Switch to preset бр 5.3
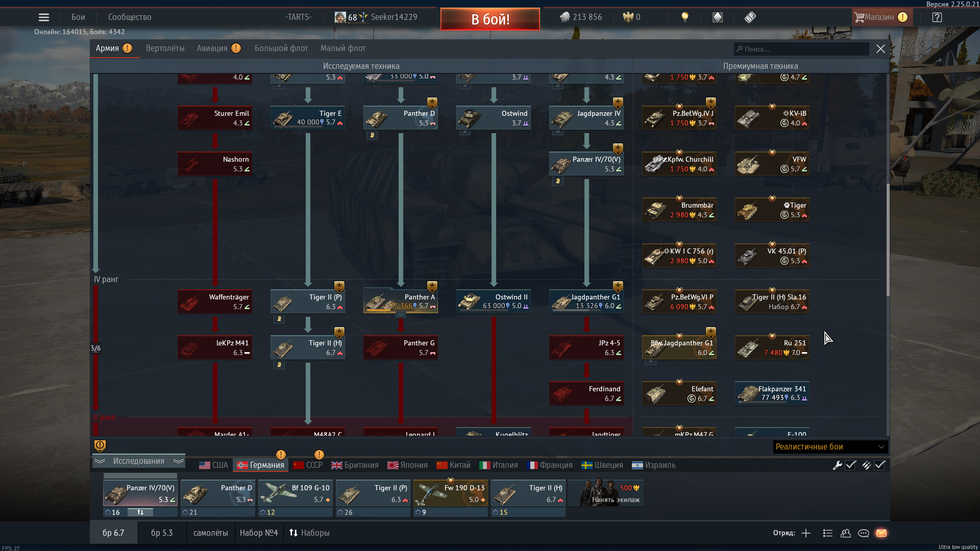The width and height of the screenshot is (980, 551). click(162, 533)
